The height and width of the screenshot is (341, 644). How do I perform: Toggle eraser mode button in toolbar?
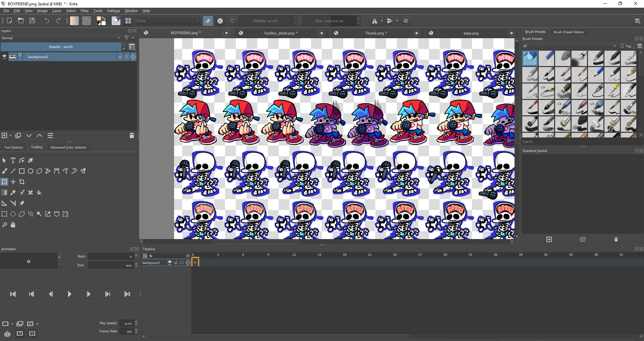click(208, 21)
